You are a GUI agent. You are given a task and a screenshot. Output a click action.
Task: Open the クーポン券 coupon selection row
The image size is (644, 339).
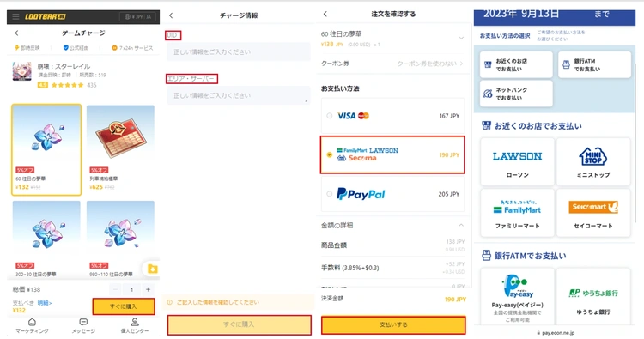pos(392,64)
